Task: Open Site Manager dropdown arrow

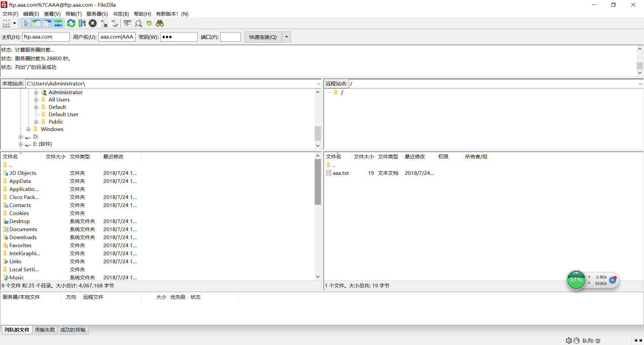Action: (x=14, y=23)
